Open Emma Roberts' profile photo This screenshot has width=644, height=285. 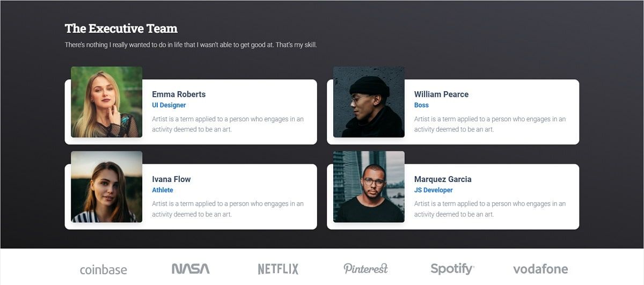(x=106, y=102)
